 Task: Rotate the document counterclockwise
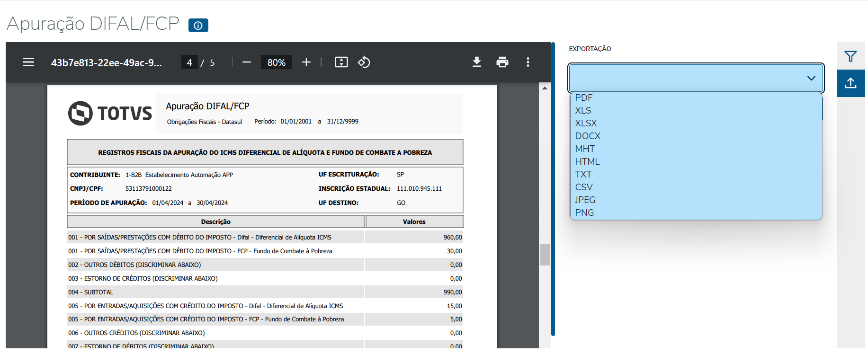coord(364,62)
